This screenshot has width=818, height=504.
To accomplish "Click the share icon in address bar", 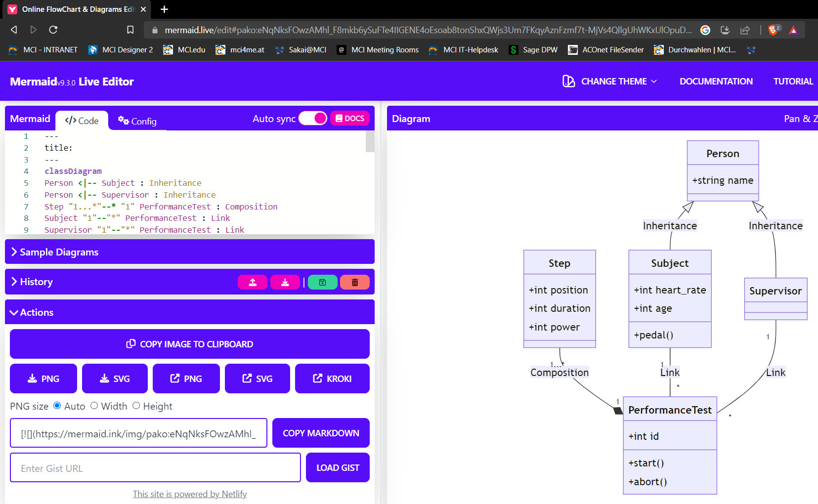I will coord(745,30).
